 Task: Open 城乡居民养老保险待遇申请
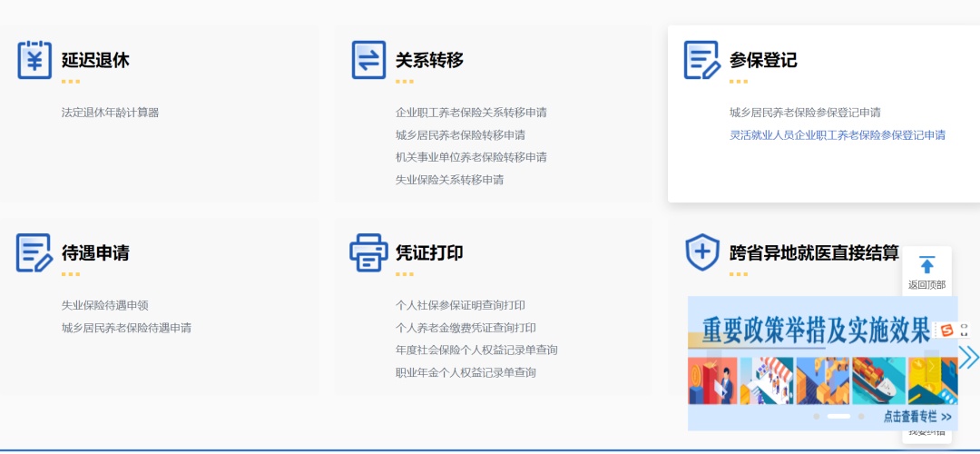point(126,328)
